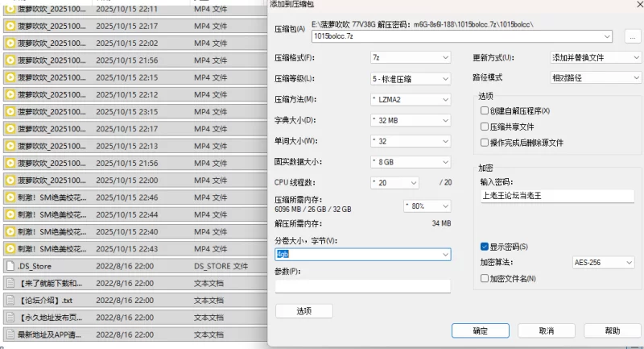Click the password field containing 上老王论坛当老王

click(x=557, y=196)
